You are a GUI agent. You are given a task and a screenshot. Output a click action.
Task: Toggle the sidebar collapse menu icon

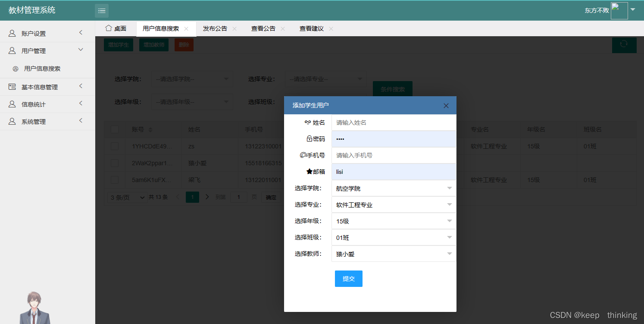coord(102,10)
